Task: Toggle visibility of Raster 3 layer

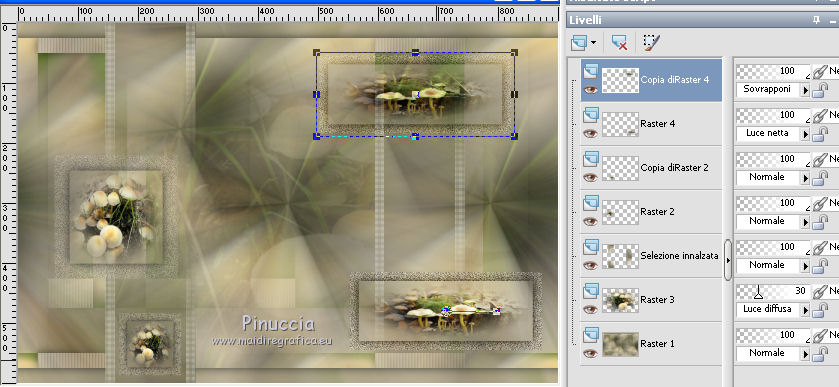Action: [591, 309]
